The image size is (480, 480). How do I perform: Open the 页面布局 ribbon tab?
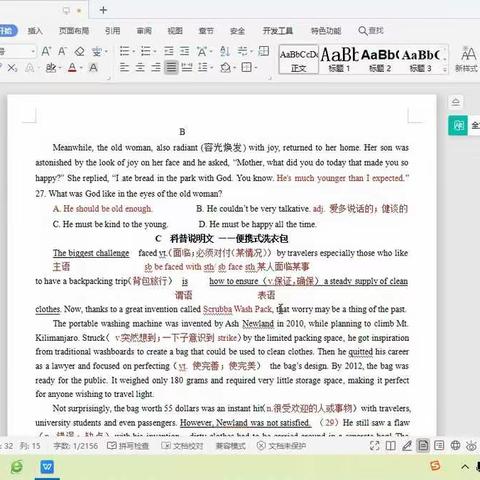click(x=74, y=31)
